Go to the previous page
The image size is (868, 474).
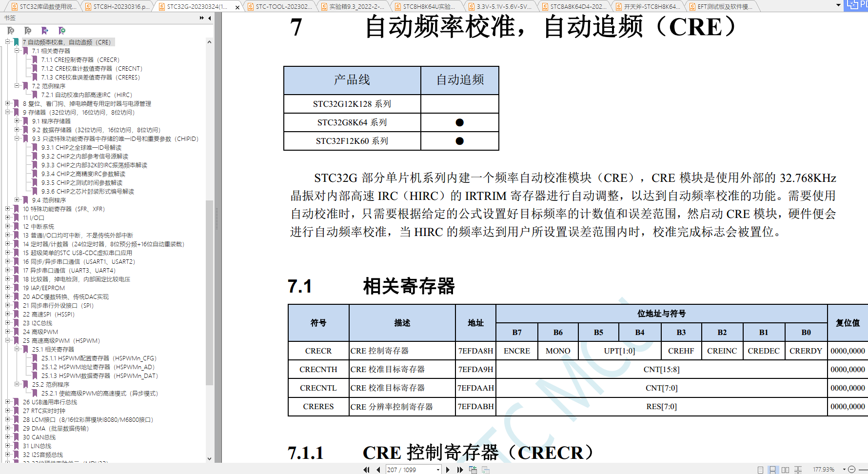pyautogui.click(x=378, y=470)
